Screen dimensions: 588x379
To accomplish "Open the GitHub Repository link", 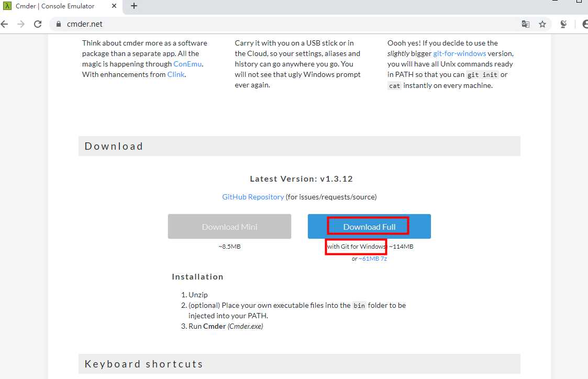I will [x=253, y=197].
